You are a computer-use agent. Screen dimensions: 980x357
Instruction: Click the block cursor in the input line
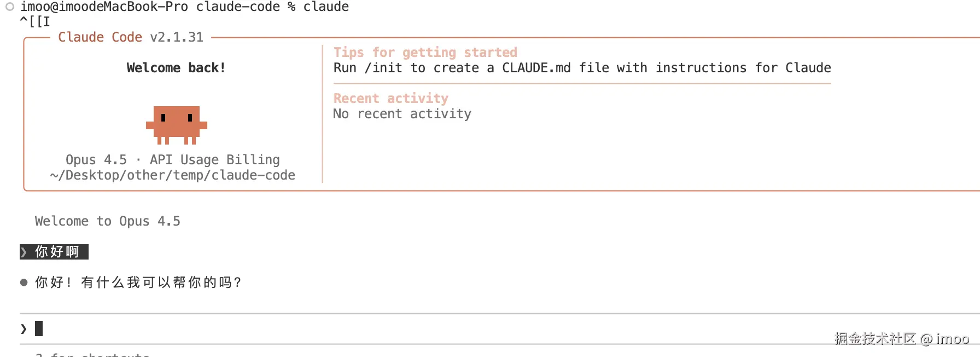[39, 329]
